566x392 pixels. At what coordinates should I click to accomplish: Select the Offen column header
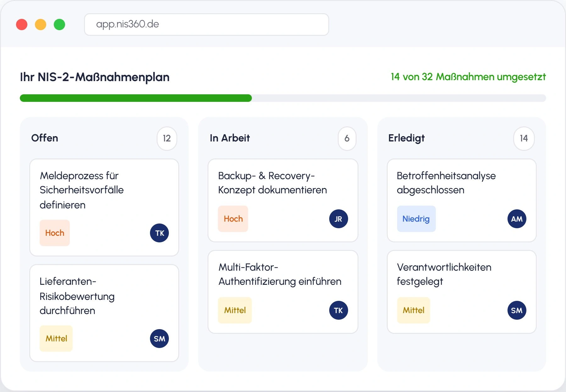point(45,138)
